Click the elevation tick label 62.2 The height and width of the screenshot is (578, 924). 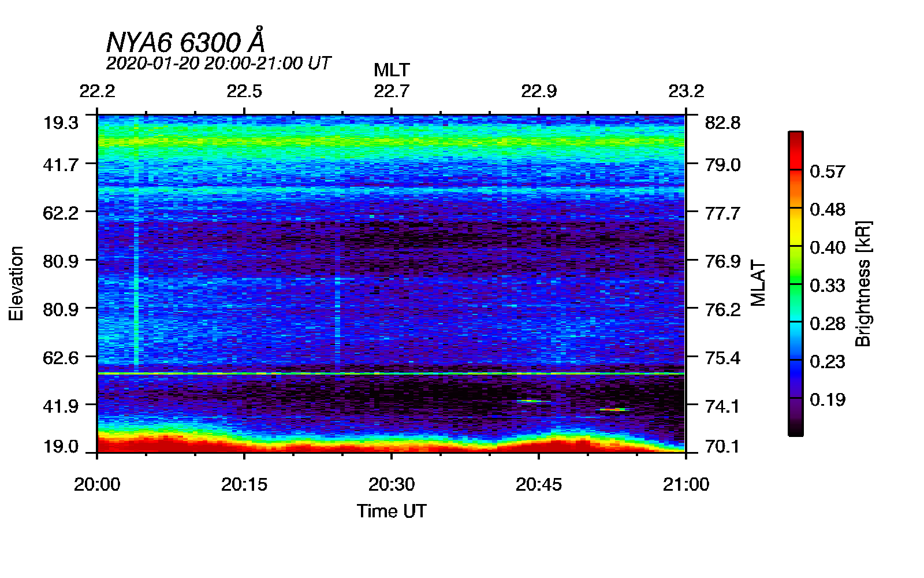point(61,213)
